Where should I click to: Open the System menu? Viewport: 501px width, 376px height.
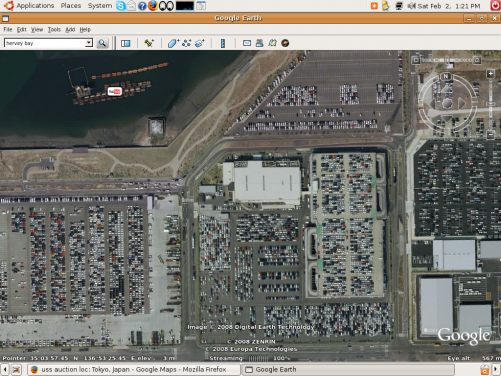coord(100,6)
